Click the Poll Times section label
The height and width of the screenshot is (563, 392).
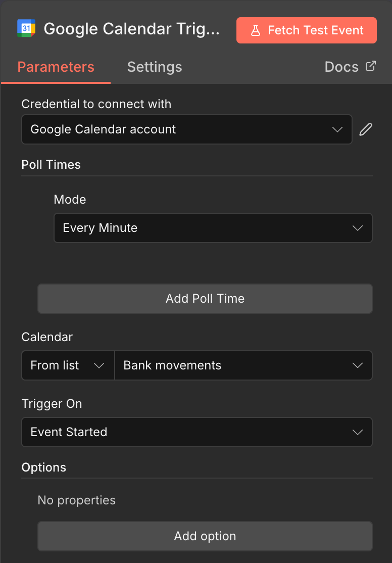pyautogui.click(x=51, y=164)
